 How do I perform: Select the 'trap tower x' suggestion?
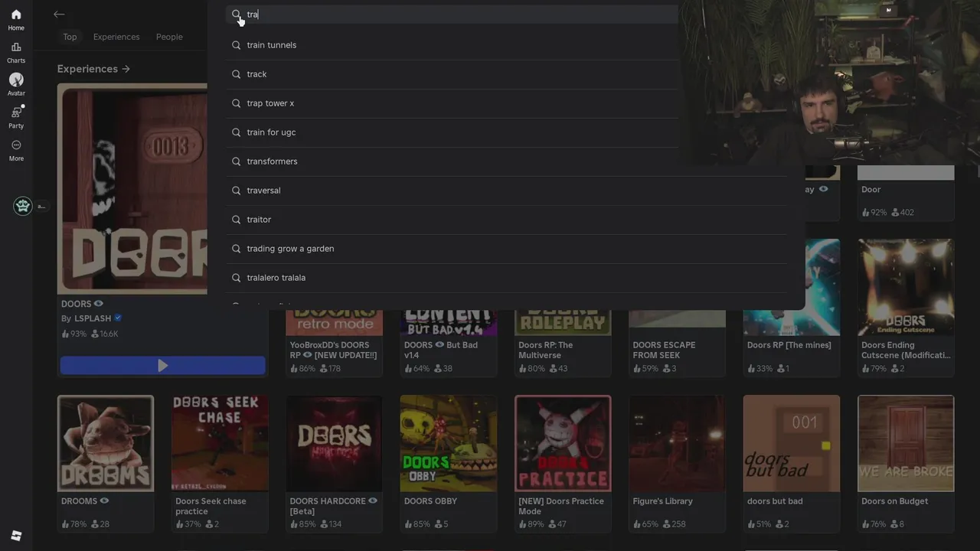[507, 103]
